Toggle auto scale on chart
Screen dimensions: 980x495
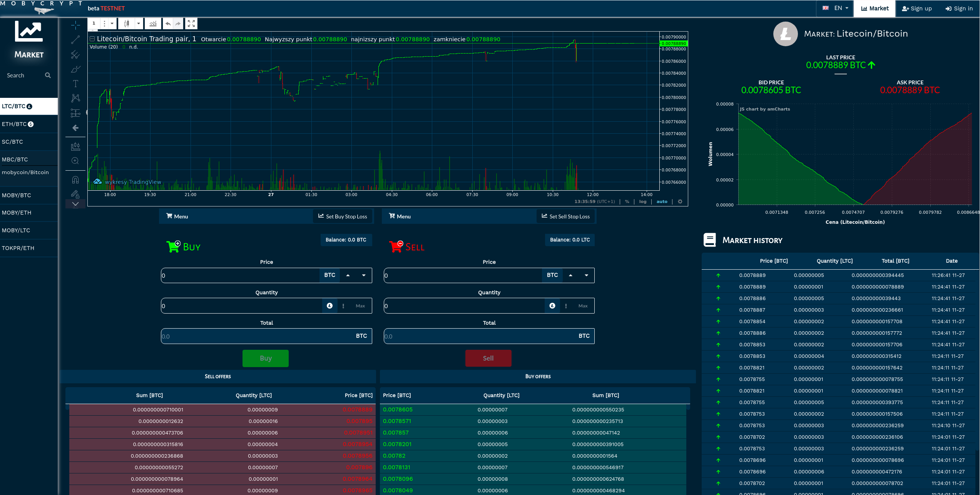[662, 201]
